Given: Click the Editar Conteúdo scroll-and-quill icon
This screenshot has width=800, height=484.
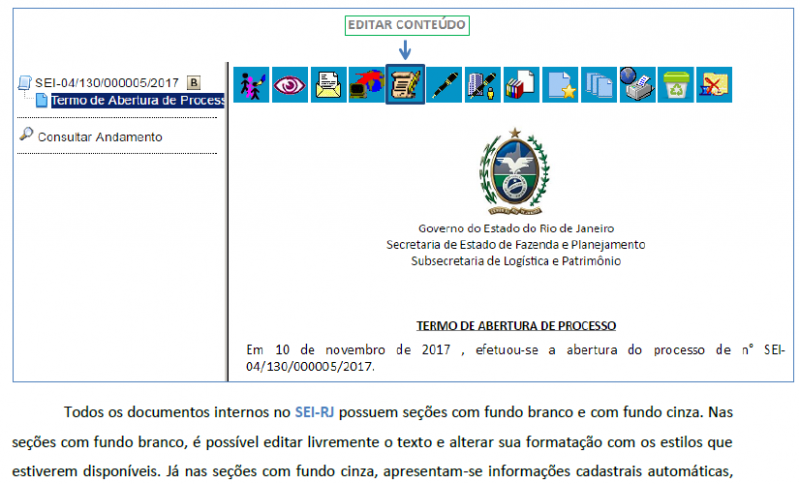Looking at the screenshot, I should pyautogui.click(x=405, y=85).
